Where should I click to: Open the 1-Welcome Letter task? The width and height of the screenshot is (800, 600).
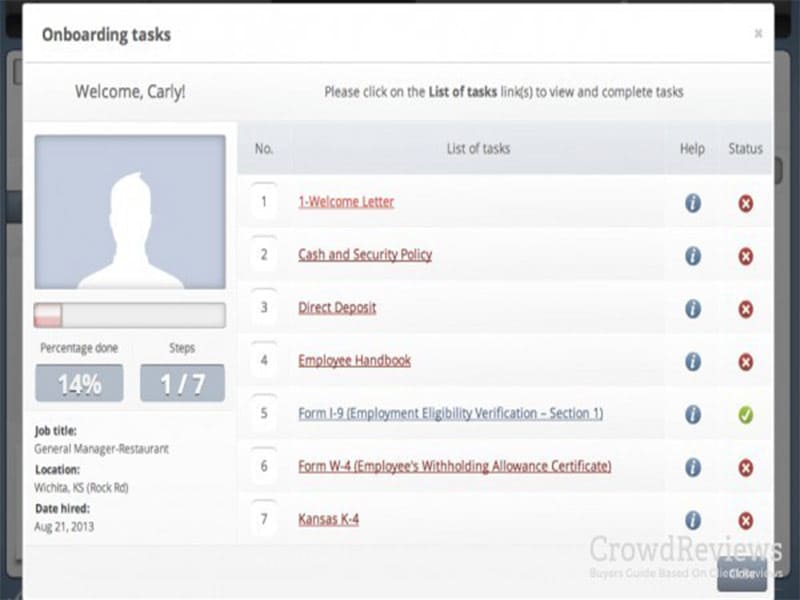click(346, 202)
